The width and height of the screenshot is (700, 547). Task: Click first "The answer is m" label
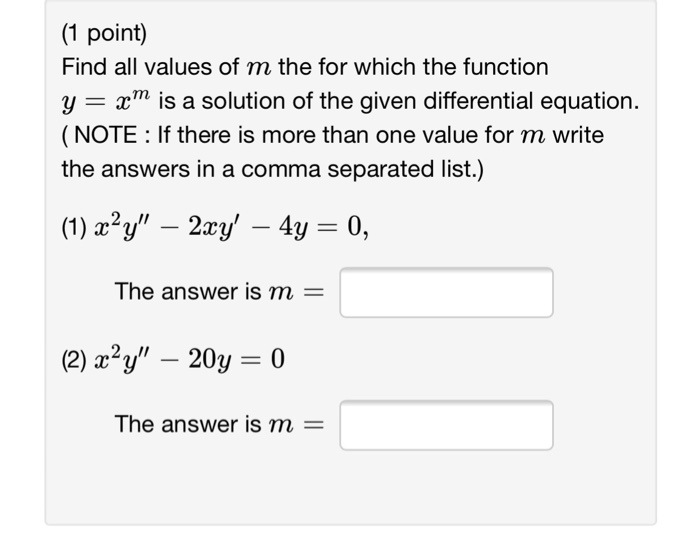[204, 292]
